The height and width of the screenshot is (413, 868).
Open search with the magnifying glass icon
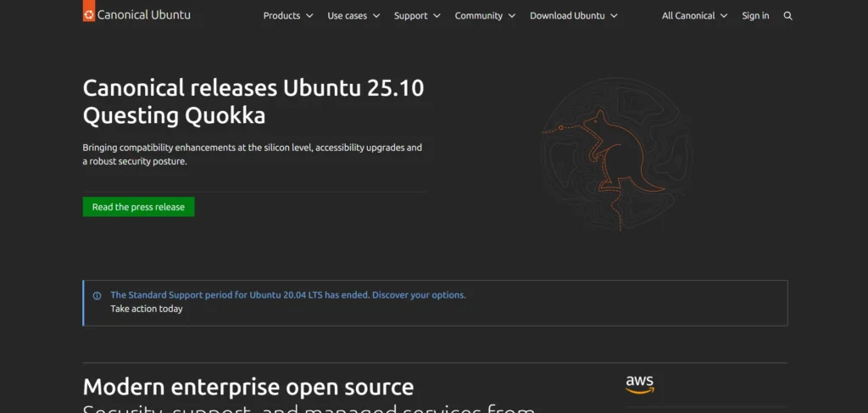788,16
